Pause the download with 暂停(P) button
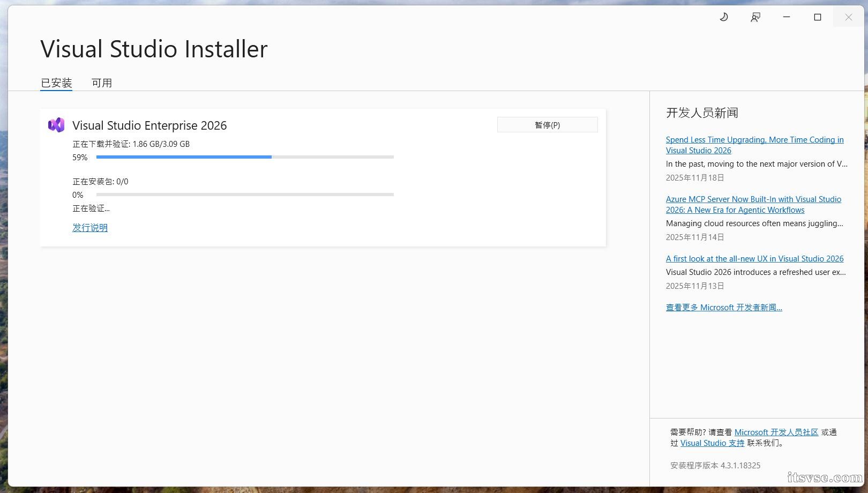 547,125
